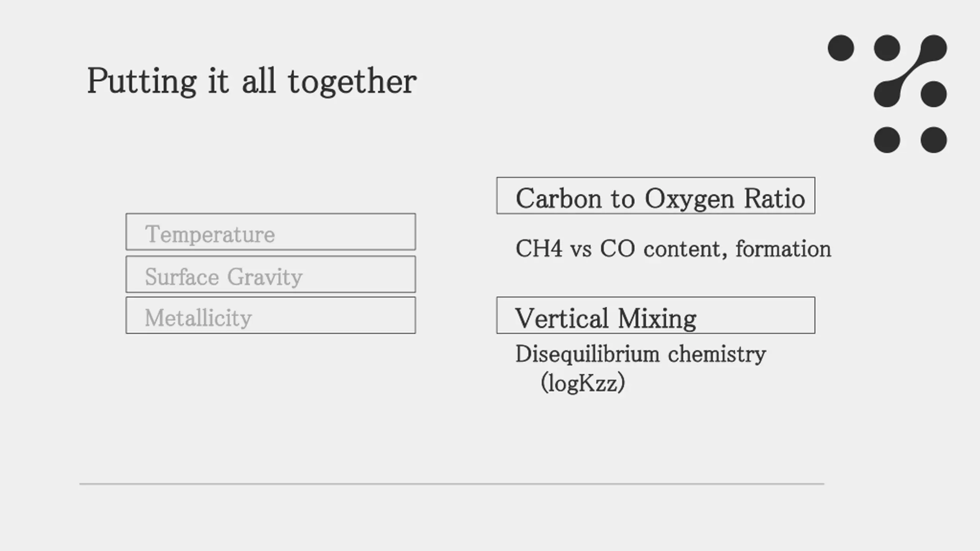Click the middle dot in logo's top row
The width and height of the screenshot is (980, 551).
click(887, 48)
